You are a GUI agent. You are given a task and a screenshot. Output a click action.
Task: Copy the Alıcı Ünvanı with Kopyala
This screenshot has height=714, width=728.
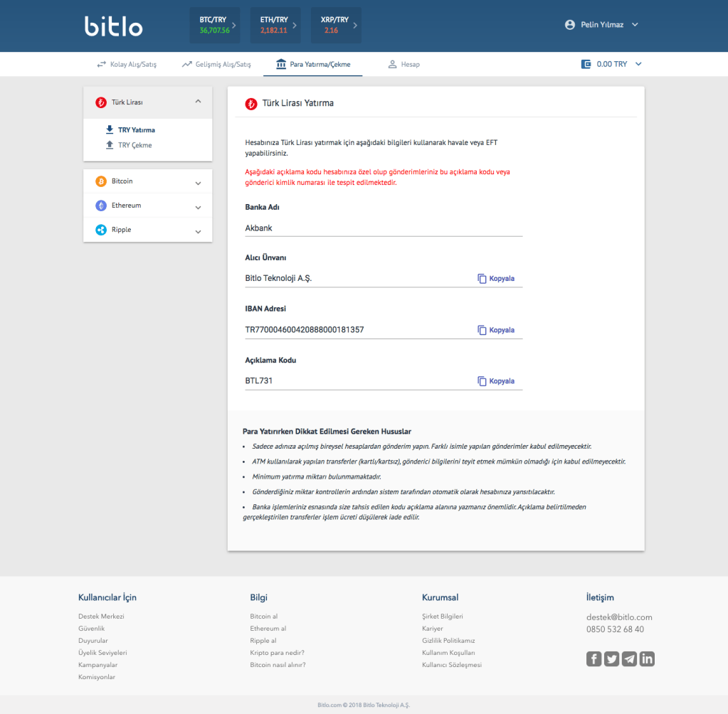pyautogui.click(x=496, y=279)
